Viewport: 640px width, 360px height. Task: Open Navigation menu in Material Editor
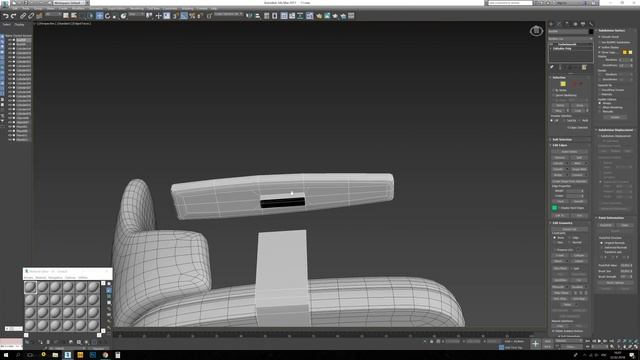(56, 278)
